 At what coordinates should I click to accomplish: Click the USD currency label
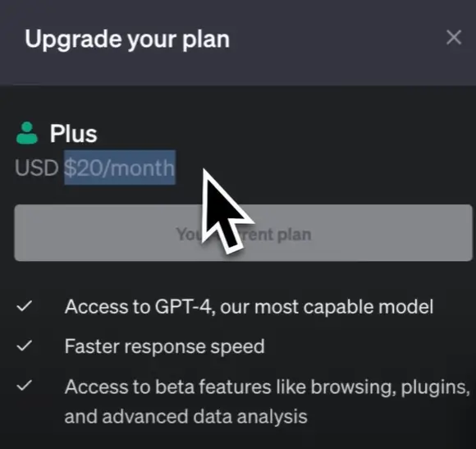pyautogui.click(x=36, y=167)
